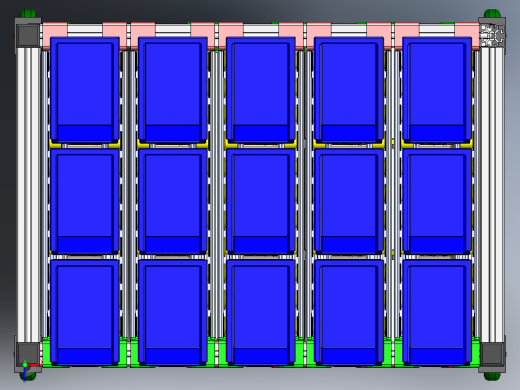Screen dimensions: 520x390
Task: Select the bottom-right gray corner bracket
Action: click(x=492, y=355)
